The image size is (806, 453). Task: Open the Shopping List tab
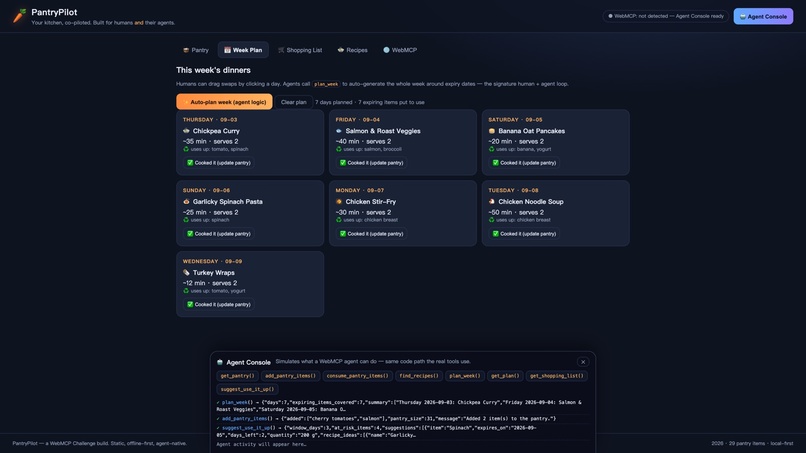click(300, 50)
